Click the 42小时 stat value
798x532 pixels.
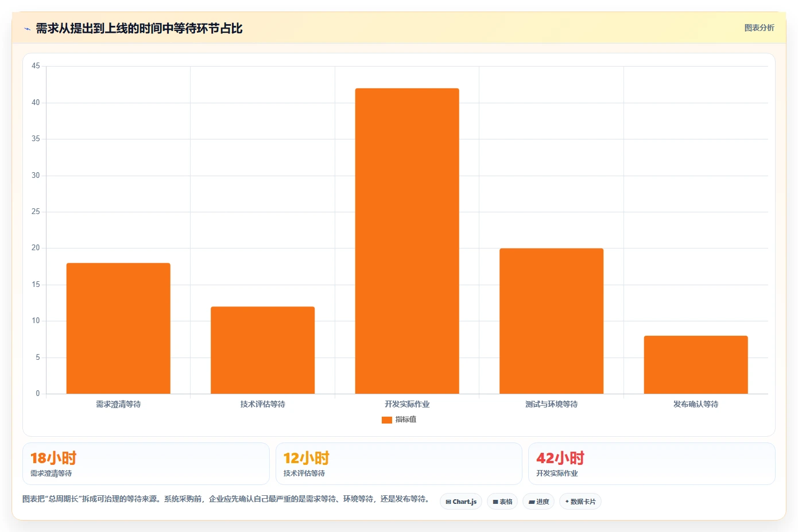pyautogui.click(x=560, y=458)
